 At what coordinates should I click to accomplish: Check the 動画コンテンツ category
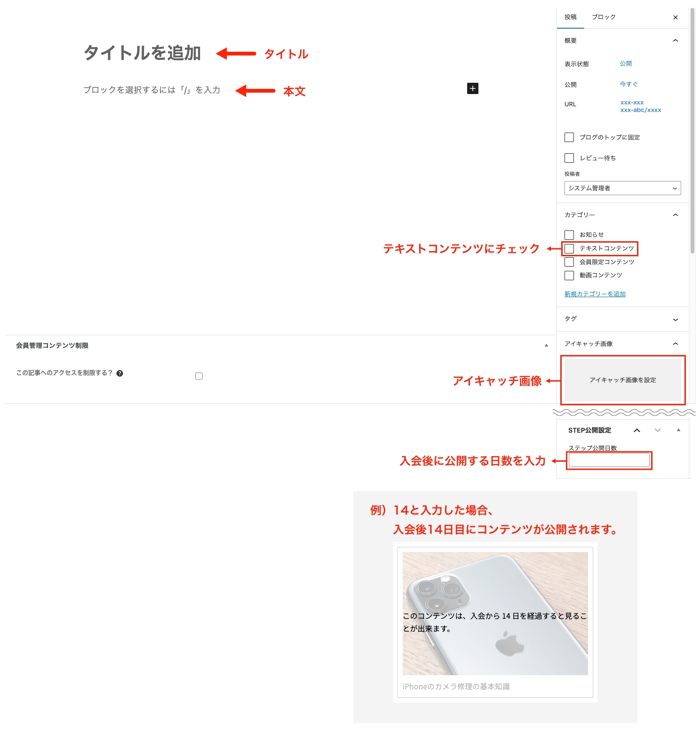coord(569,276)
